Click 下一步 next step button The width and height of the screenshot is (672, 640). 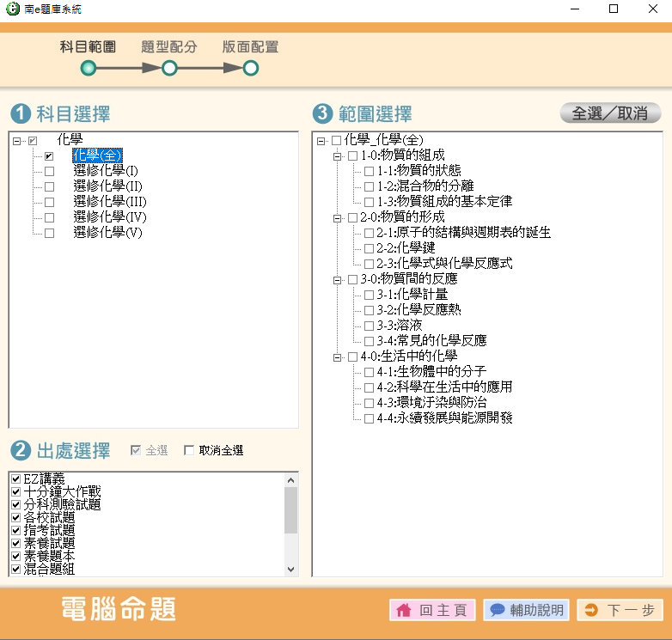pos(620,610)
